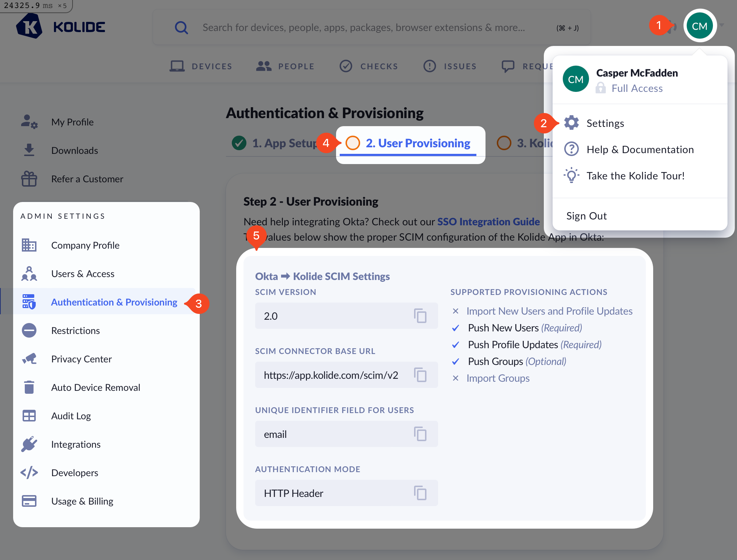737x560 pixels.
Task: Click the Authentication & Provisioning shield icon
Action: pos(29,302)
